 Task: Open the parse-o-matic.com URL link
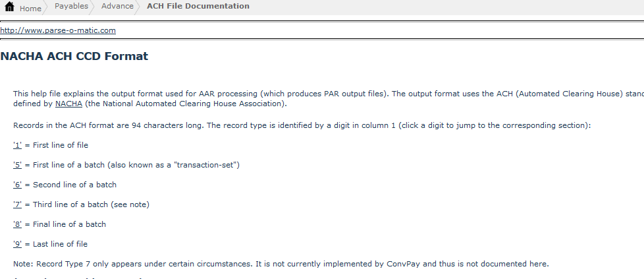[58, 30]
